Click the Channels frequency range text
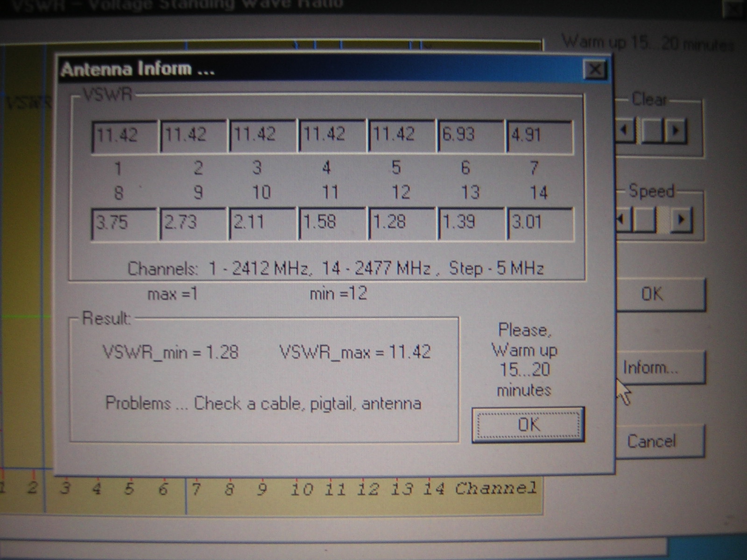 click(336, 268)
